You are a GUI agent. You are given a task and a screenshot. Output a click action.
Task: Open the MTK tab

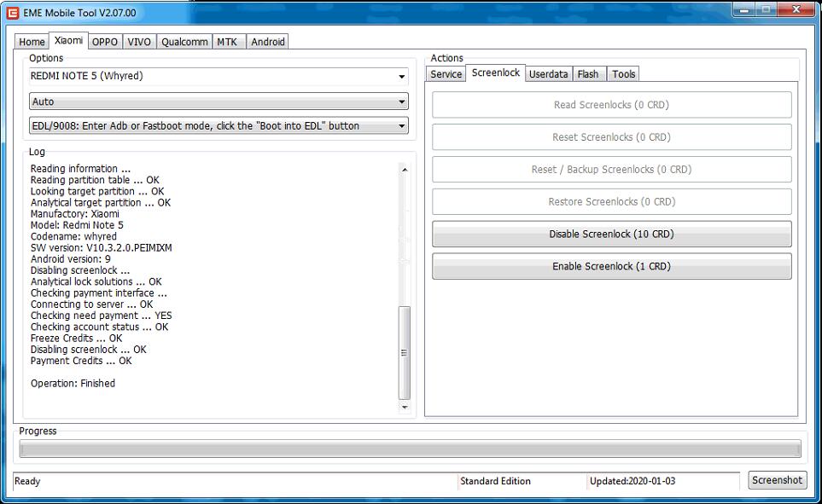pos(228,42)
